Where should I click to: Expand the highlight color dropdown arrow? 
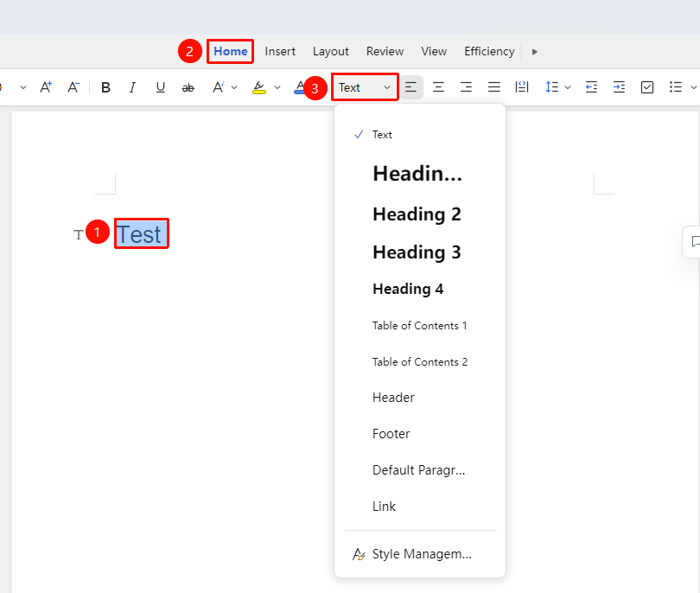pyautogui.click(x=277, y=87)
